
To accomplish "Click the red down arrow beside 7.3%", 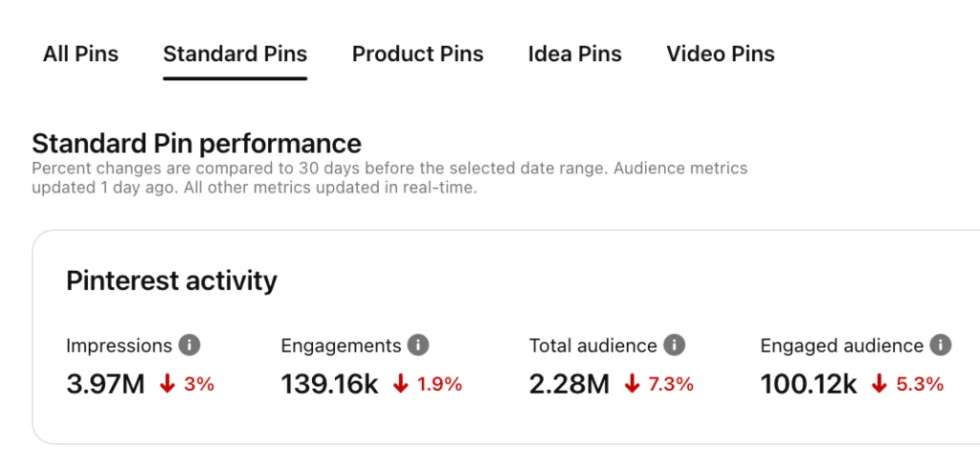I will (632, 385).
